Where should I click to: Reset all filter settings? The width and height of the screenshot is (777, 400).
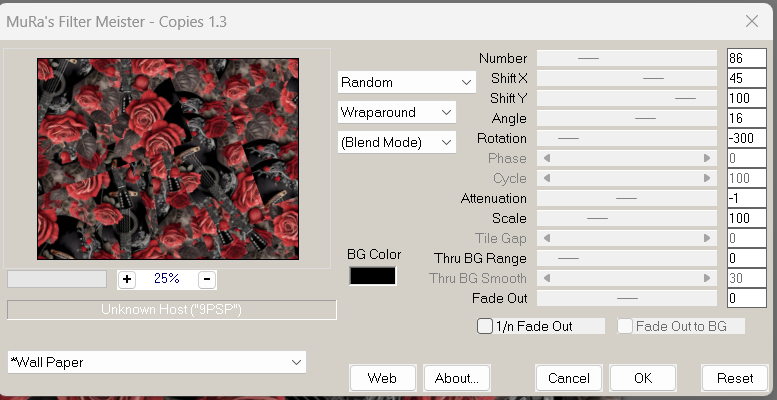734,378
